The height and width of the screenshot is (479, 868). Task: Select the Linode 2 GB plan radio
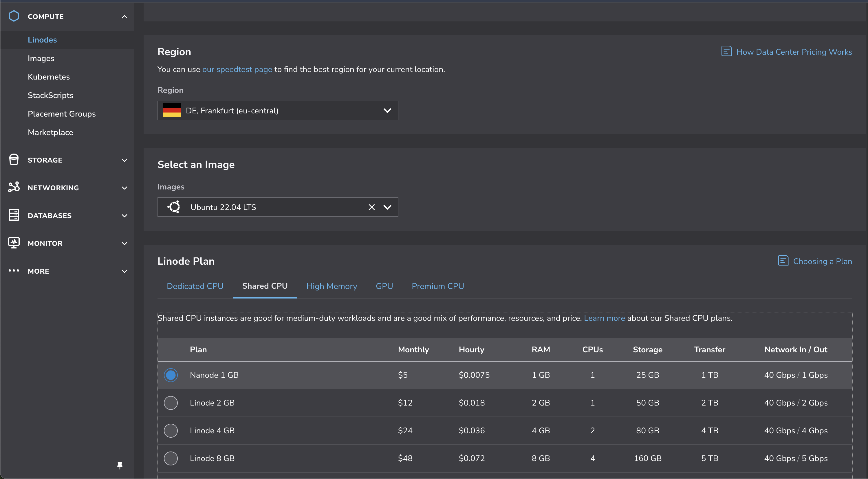171,403
